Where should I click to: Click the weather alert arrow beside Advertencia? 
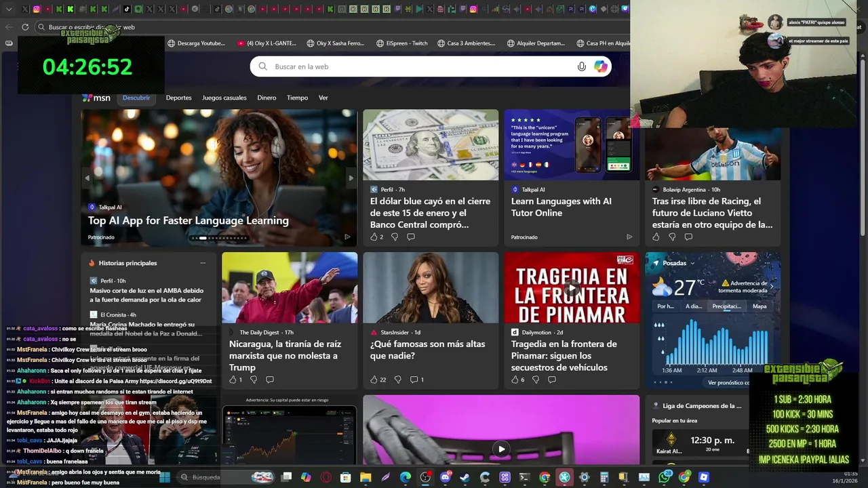coord(771,287)
